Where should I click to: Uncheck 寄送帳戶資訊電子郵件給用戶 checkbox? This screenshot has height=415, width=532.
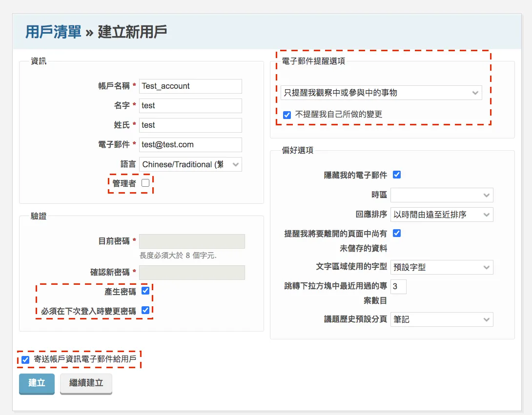click(25, 360)
